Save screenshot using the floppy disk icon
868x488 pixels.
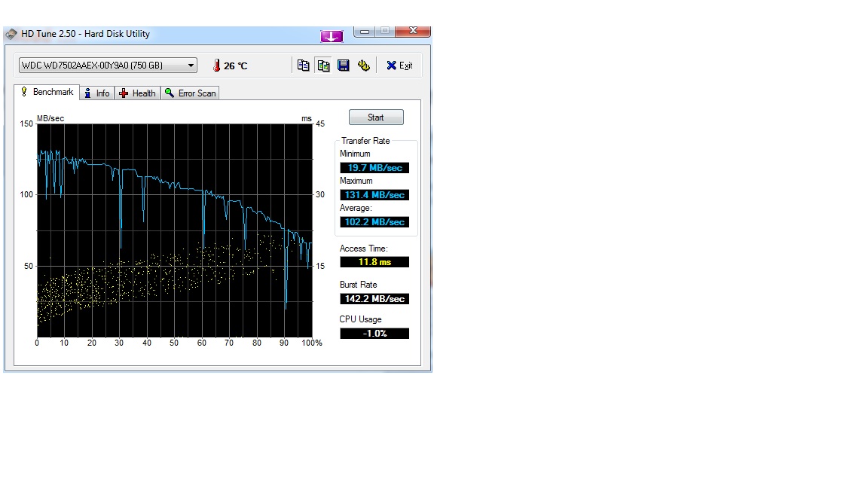pyautogui.click(x=344, y=66)
